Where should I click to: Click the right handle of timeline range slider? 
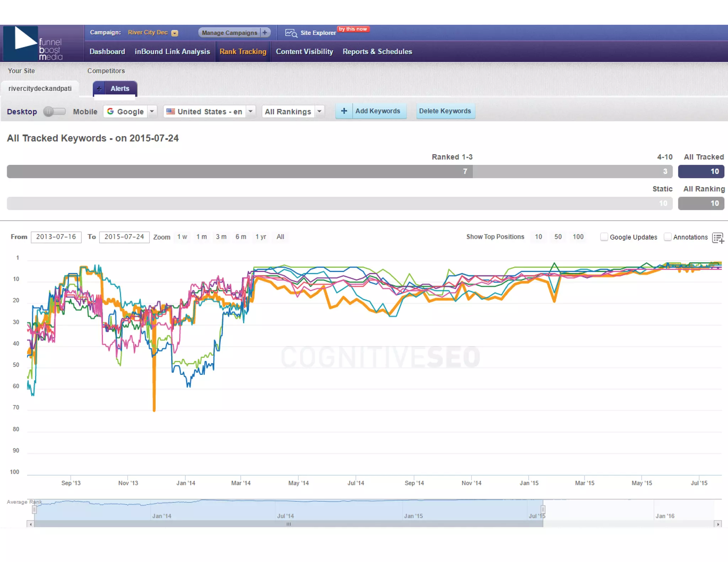[x=543, y=510]
